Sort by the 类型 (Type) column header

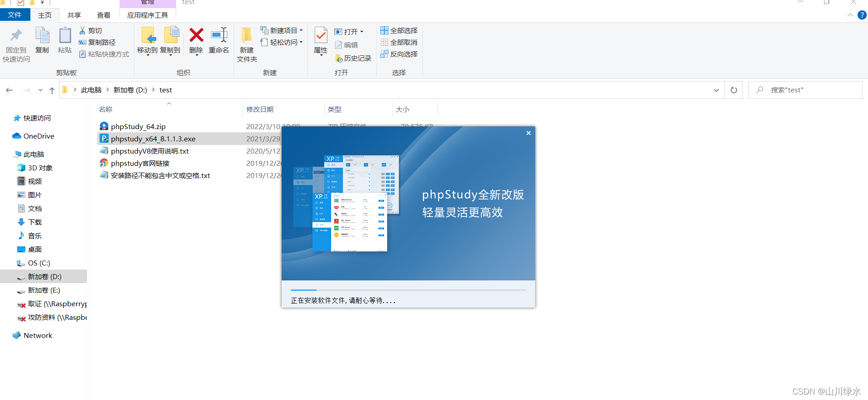click(335, 109)
